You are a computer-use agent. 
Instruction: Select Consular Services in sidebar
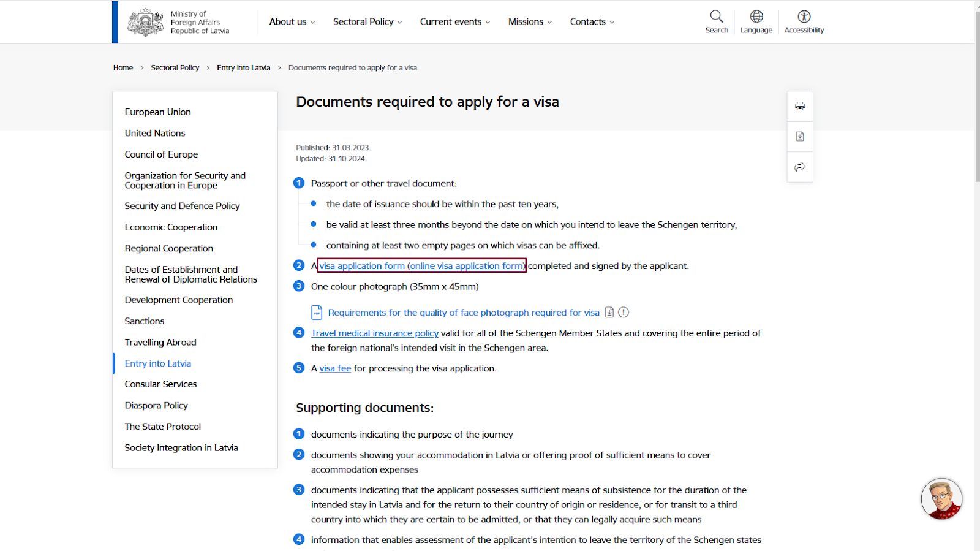(161, 384)
